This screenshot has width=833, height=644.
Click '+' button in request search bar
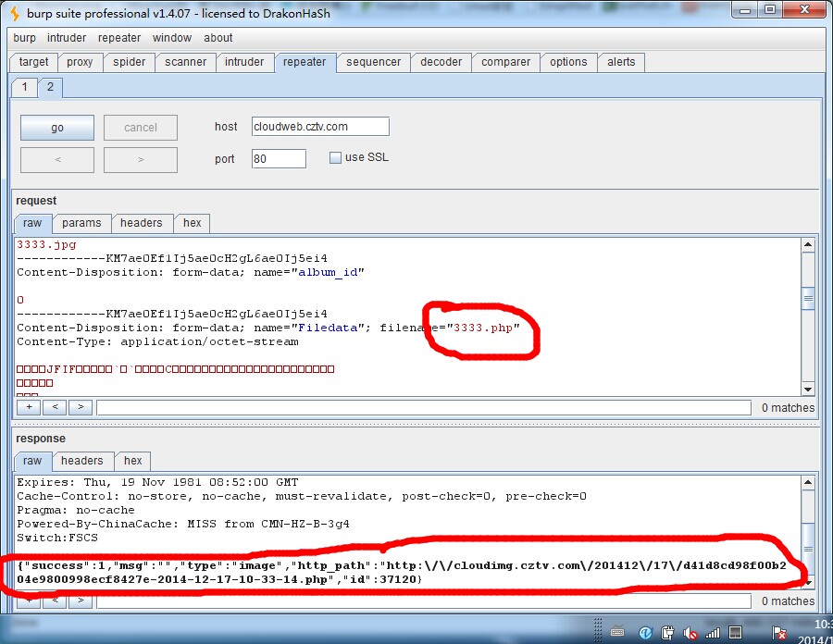(x=30, y=407)
